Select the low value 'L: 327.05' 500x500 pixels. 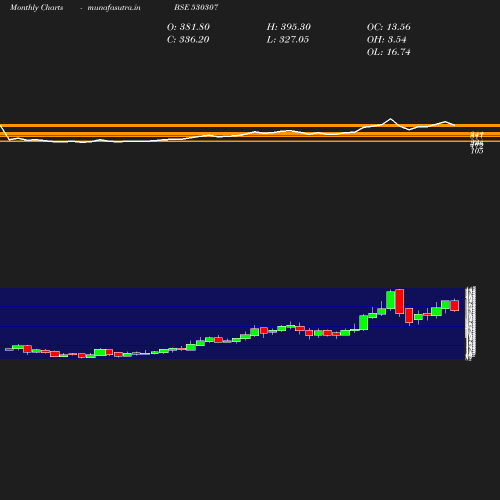tap(288, 40)
